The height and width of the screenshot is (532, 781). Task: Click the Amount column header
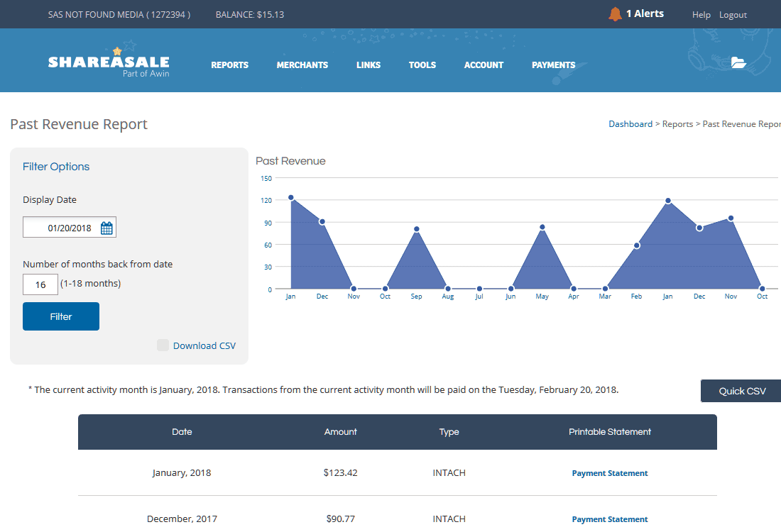coord(341,432)
